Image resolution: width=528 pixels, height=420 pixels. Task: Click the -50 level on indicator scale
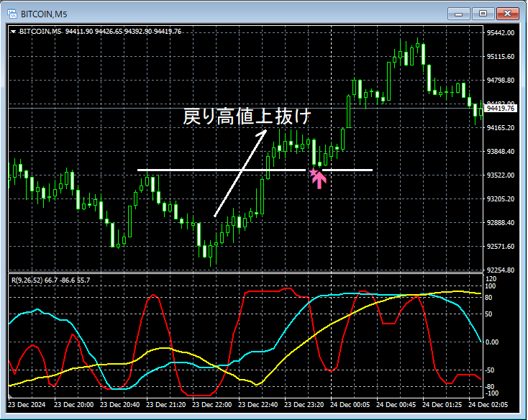point(490,370)
